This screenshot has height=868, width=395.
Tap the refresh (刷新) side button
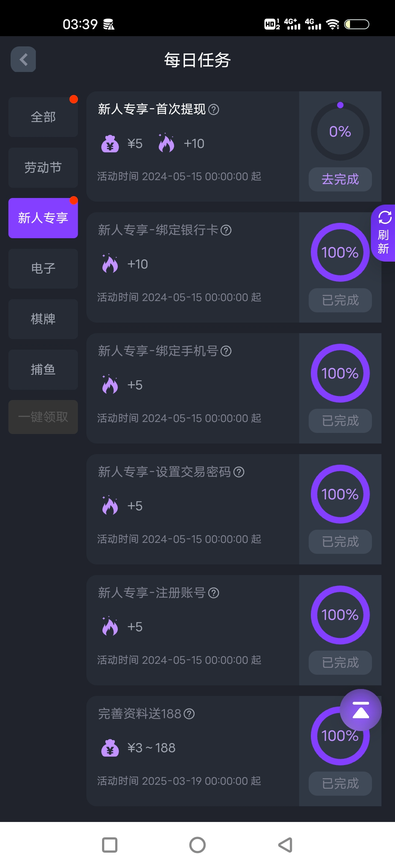[x=383, y=233]
